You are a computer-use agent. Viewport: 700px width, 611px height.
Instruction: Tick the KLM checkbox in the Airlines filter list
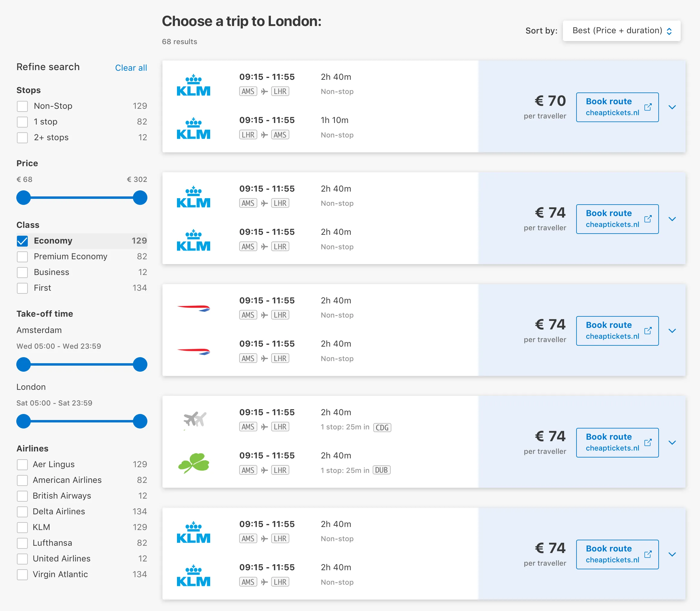coord(22,527)
